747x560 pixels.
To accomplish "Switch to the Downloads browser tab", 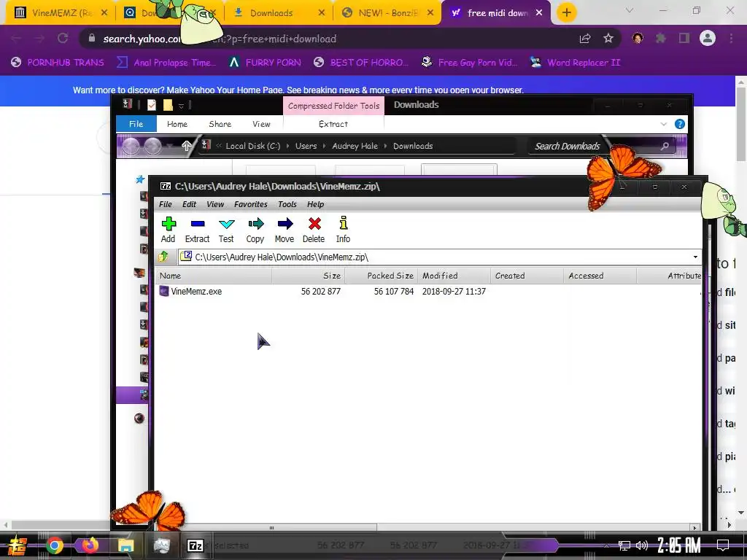I will click(x=280, y=13).
